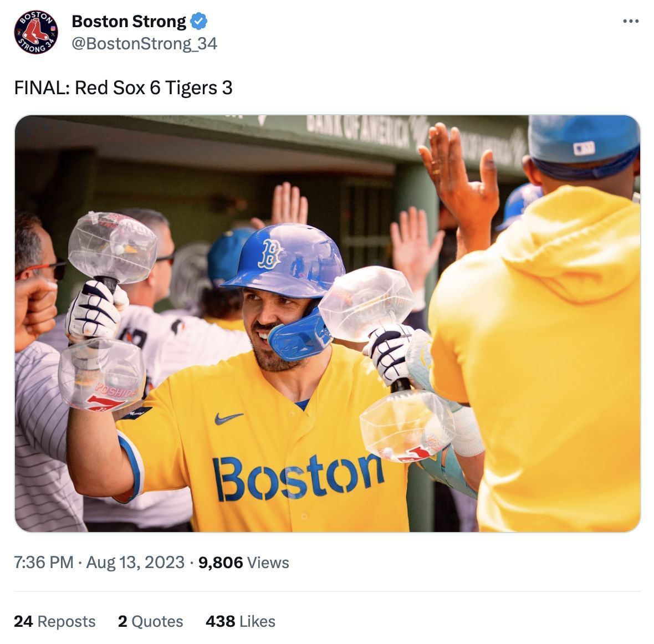The image size is (654, 644).
Task: Open the 2 Quotes list
Action: click(x=150, y=621)
